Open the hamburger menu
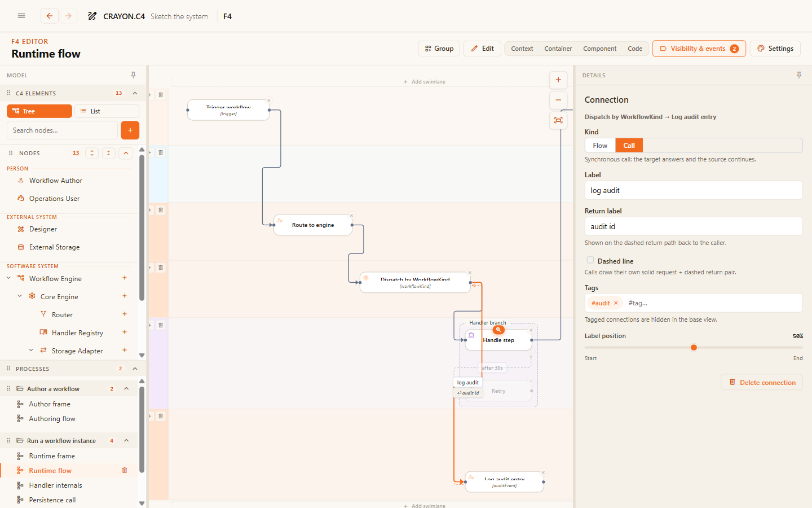The height and width of the screenshot is (508, 812). [x=21, y=16]
